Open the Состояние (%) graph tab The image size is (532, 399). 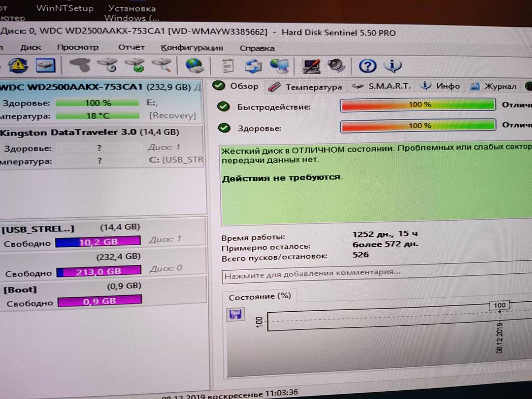tap(260, 297)
